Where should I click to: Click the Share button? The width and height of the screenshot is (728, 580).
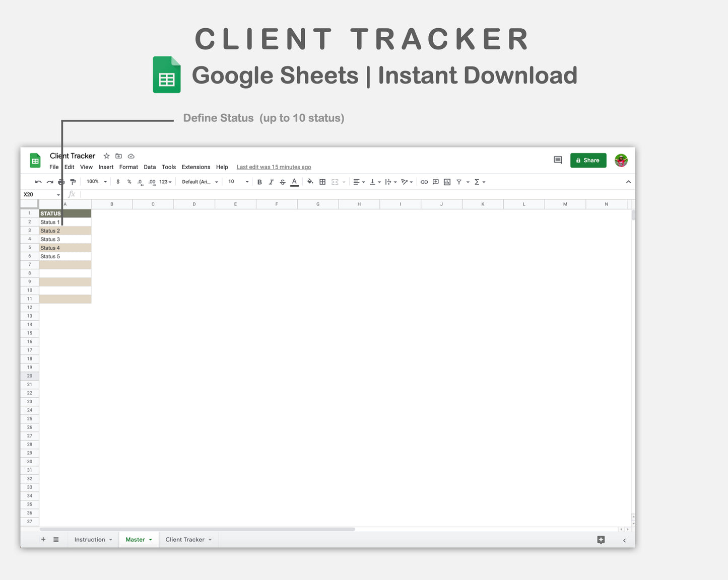click(x=588, y=160)
